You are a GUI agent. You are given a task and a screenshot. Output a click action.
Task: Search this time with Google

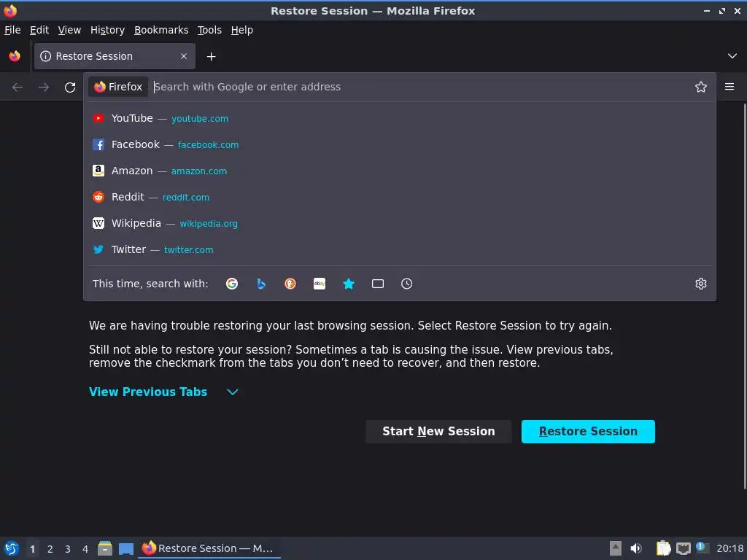tap(232, 284)
